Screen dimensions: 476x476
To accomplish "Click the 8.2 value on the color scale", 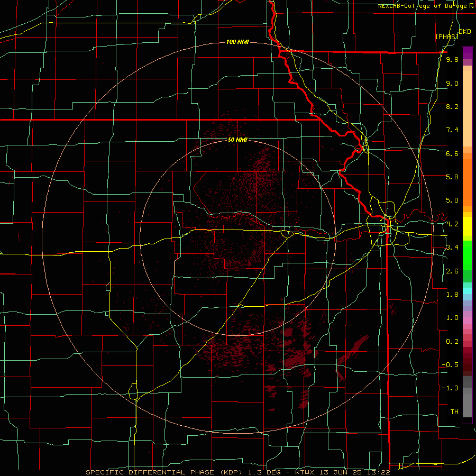I will pos(452,106).
